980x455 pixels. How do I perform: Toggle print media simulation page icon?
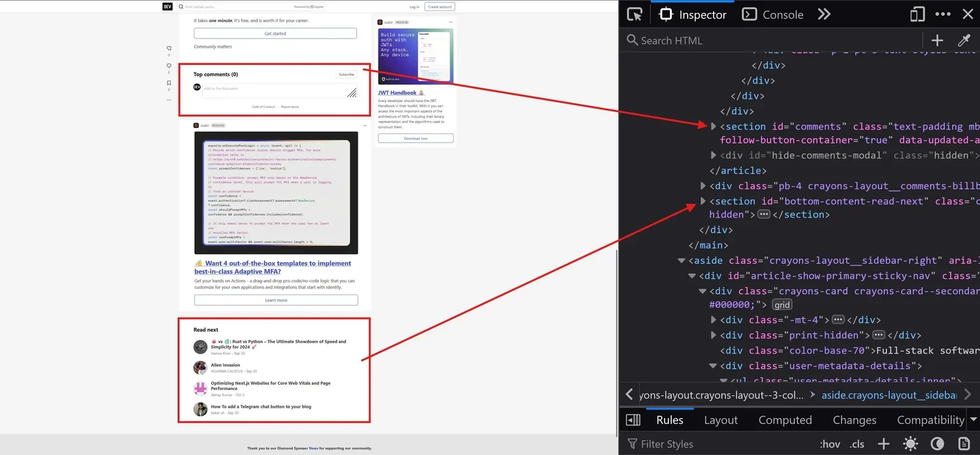(964, 444)
